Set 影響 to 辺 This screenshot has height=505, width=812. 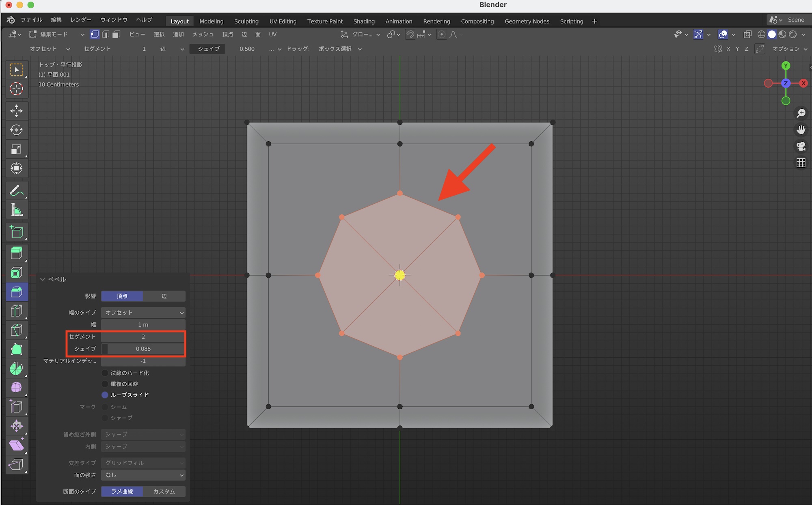(x=164, y=296)
